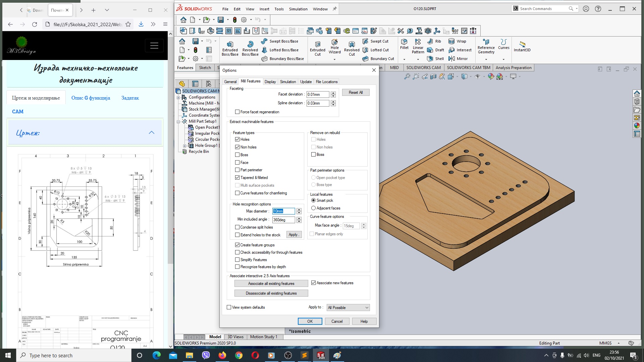Select the Smart pick radio button

click(x=313, y=200)
